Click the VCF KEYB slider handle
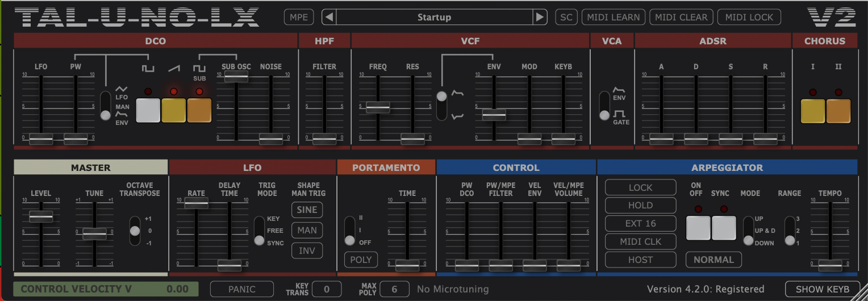868x301 pixels. pos(564,138)
